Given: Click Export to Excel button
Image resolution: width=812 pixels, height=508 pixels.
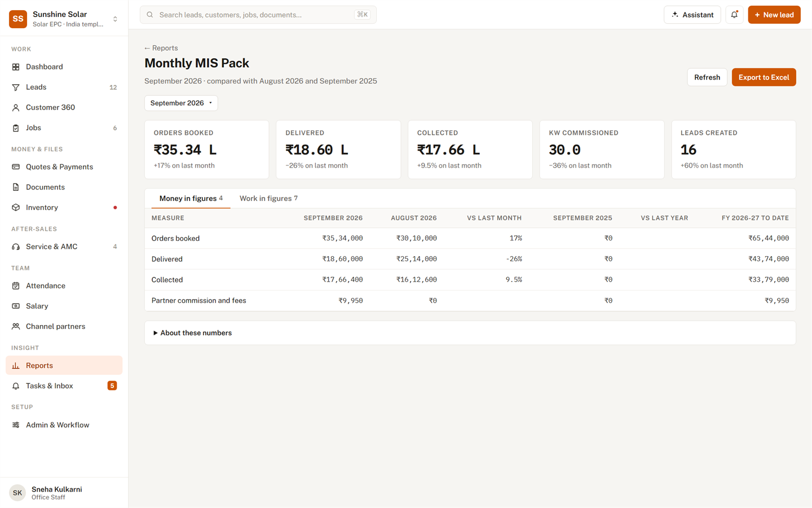Looking at the screenshot, I should tap(764, 77).
